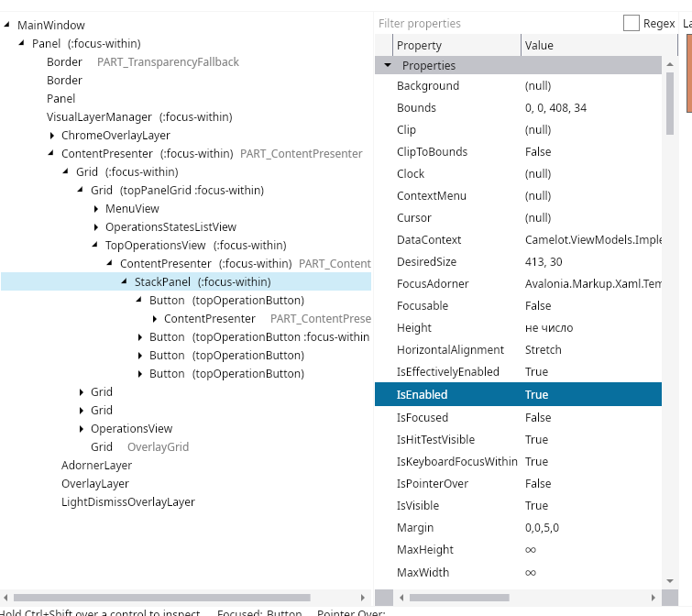Expand the Grid node just above OperationsView
Screen dimensions: 692x616
pos(82,411)
